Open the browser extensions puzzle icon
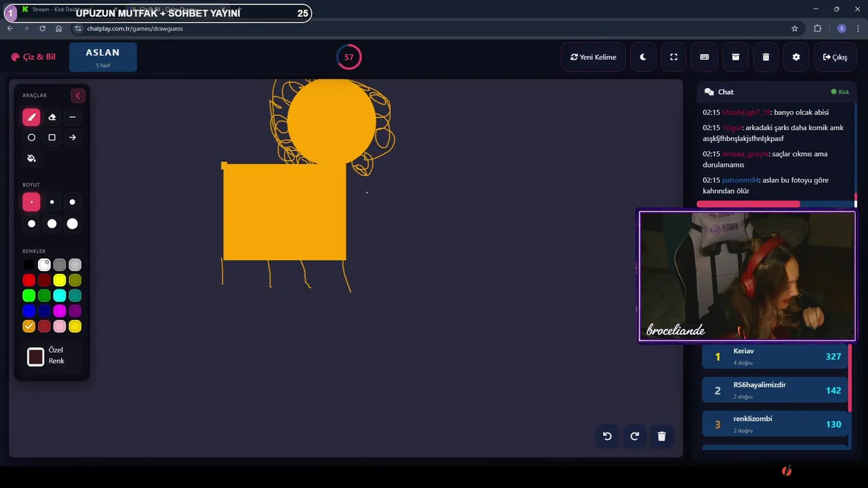Image resolution: width=868 pixels, height=488 pixels. (x=817, y=28)
